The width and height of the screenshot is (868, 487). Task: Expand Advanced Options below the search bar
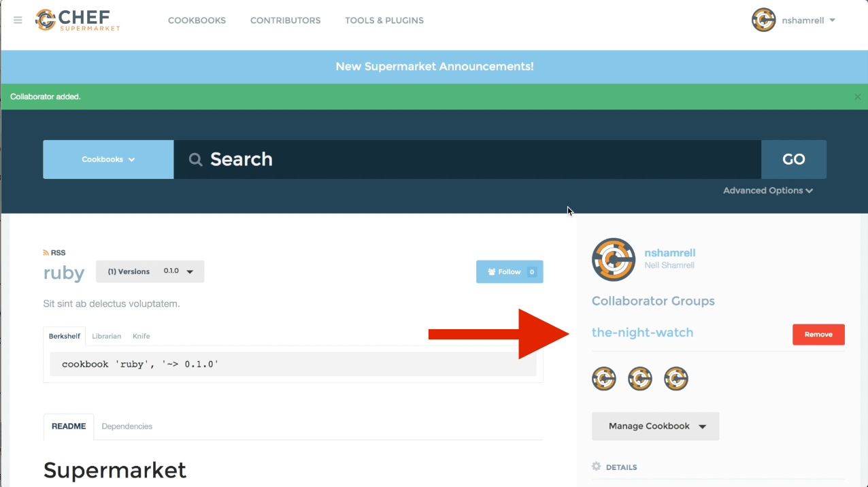[x=767, y=190]
